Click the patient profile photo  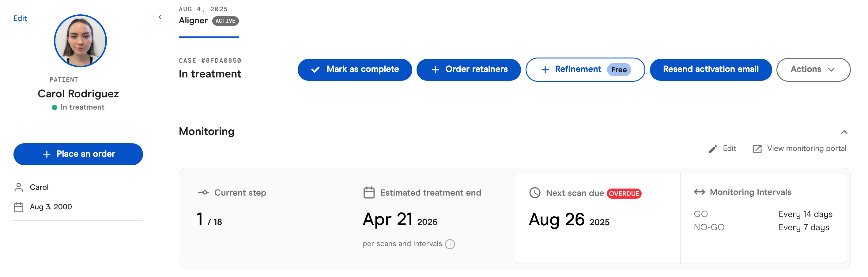80,41
